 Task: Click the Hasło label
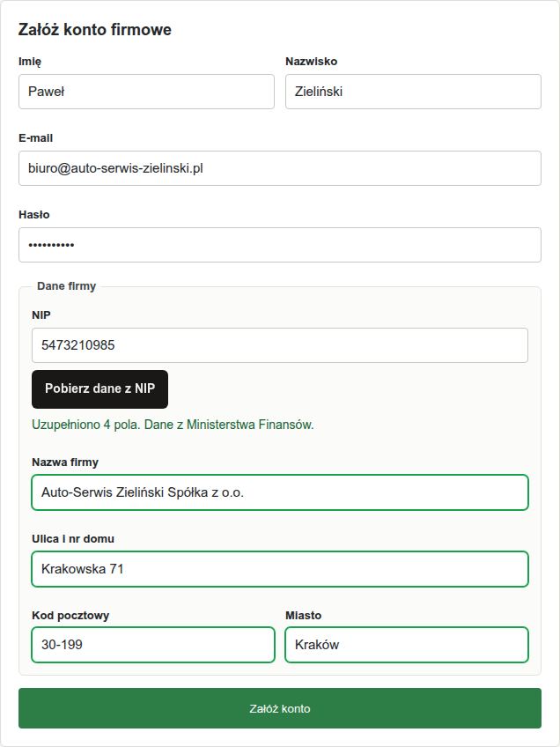tap(34, 215)
